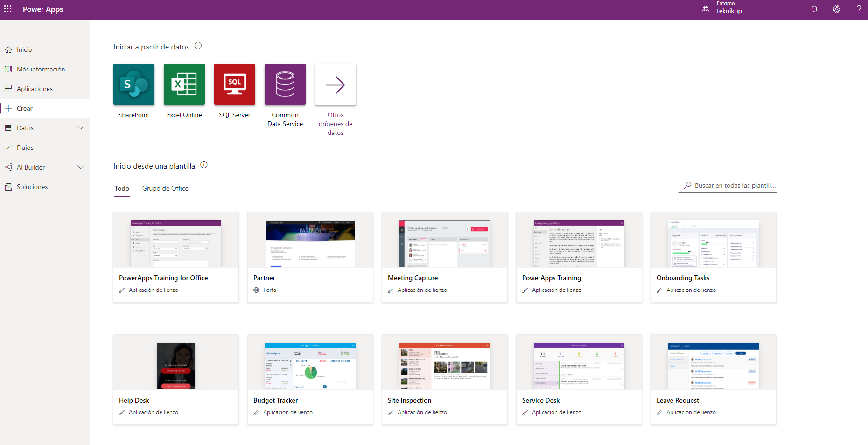This screenshot has height=445, width=868.
Task: Open Aplicaciones in the sidebar
Action: tap(45, 89)
